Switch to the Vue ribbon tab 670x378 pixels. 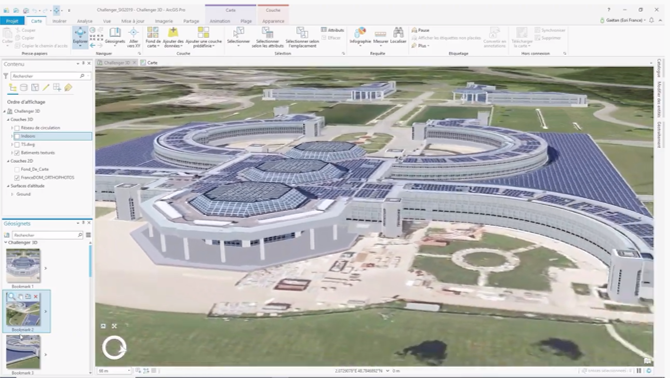point(107,21)
